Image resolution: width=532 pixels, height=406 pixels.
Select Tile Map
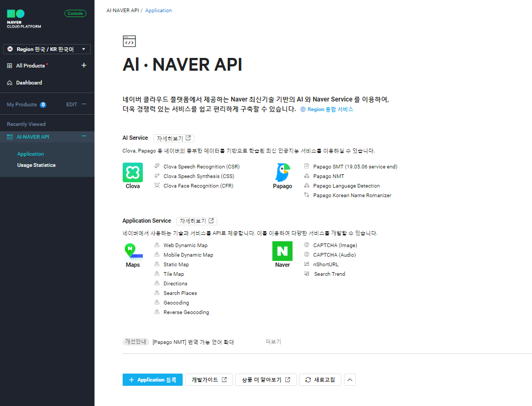[x=174, y=274]
